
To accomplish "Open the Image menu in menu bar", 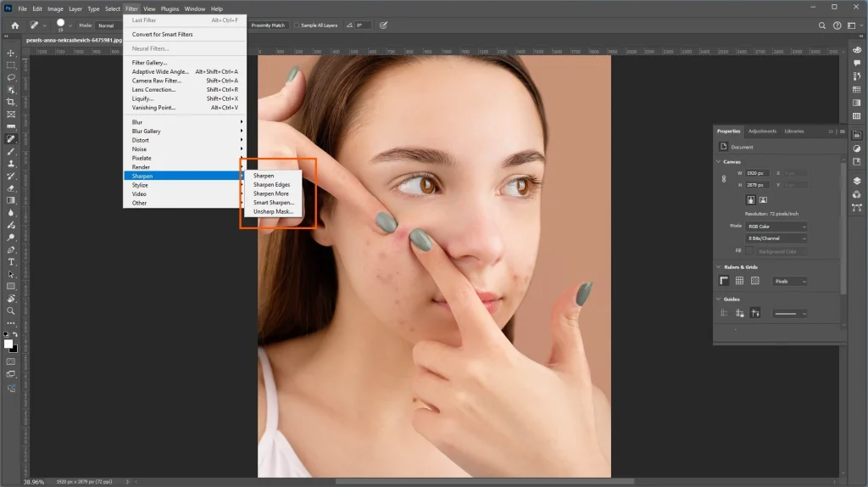I will [x=55, y=8].
